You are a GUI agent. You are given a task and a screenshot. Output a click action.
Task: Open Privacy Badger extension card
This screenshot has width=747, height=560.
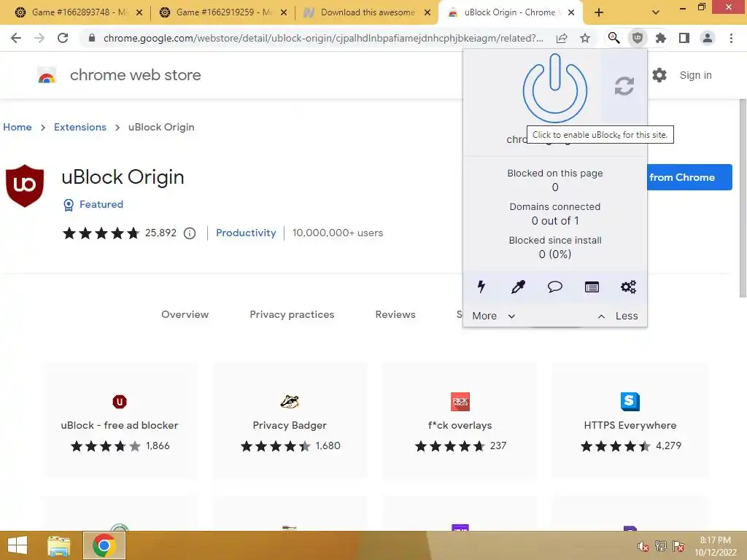tap(290, 420)
